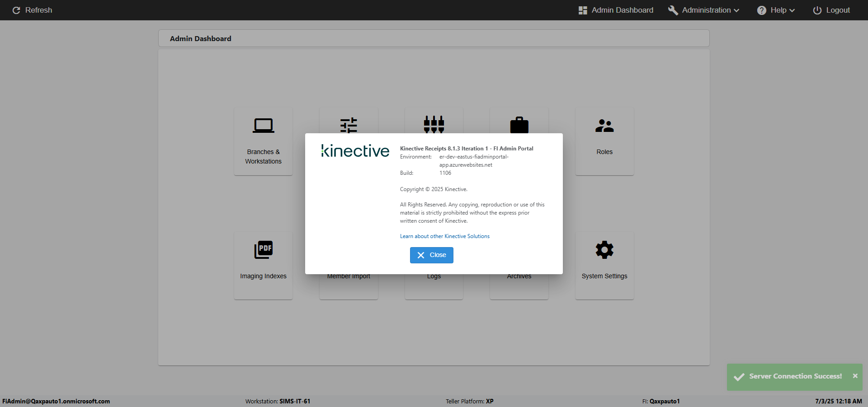
Task: Click the Kinective logo in the dialog
Action: [355, 151]
